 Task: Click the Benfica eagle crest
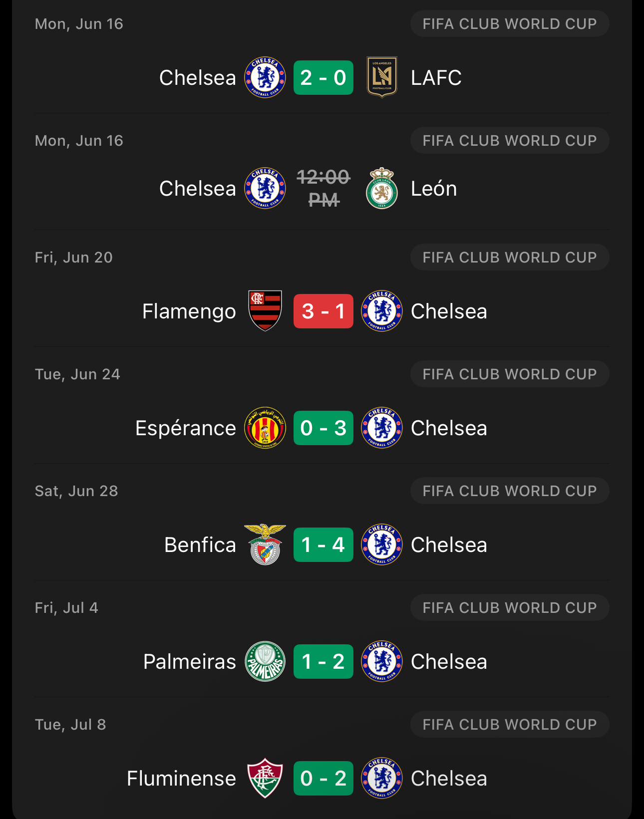(x=265, y=545)
